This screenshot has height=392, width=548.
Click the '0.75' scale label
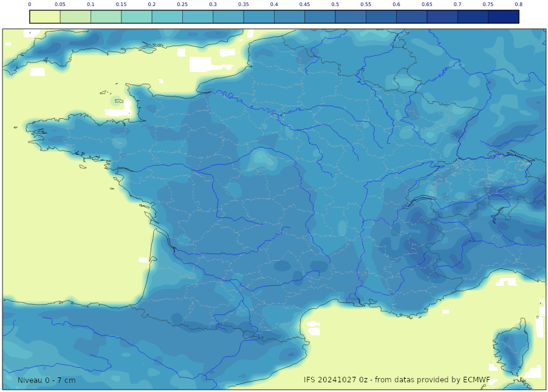click(488, 4)
